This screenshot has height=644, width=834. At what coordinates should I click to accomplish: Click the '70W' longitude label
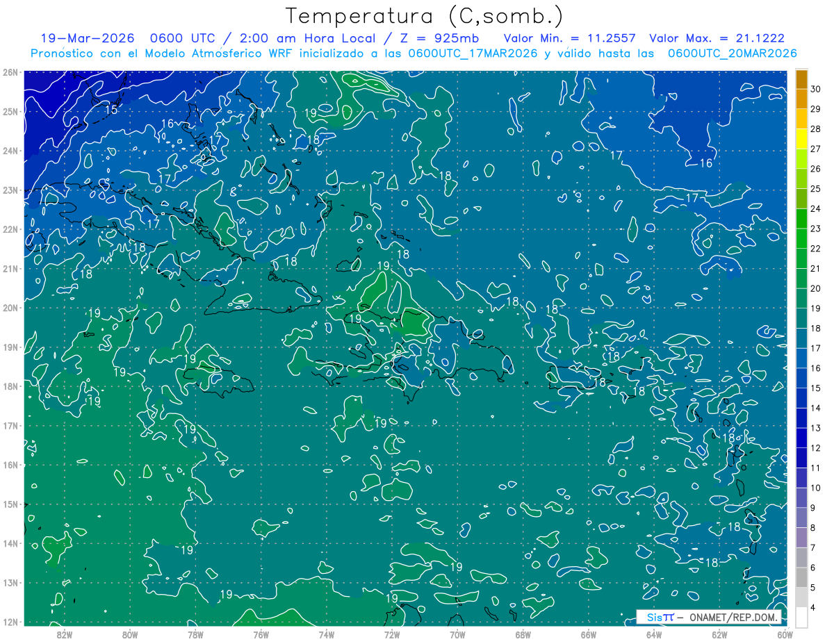click(457, 634)
